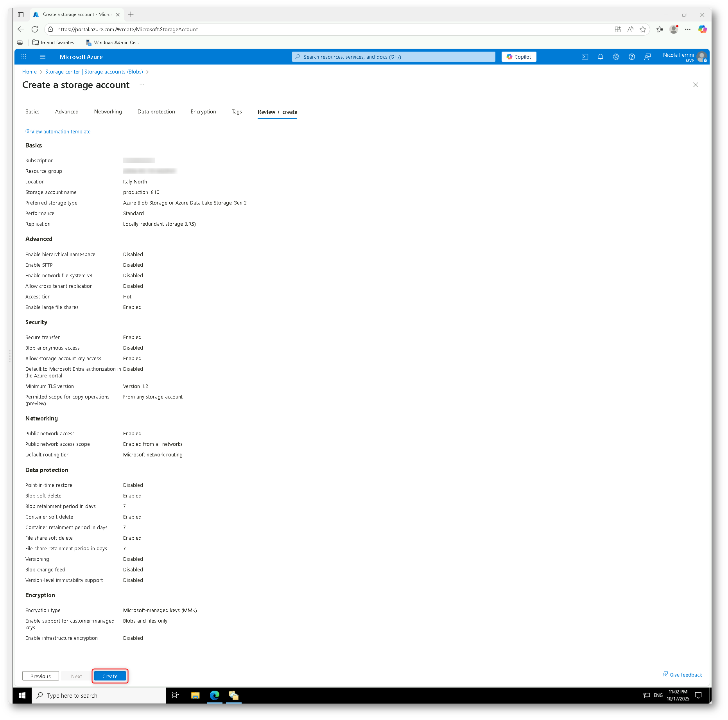Screen dimensions: 728x720
Task: Open the tab actions menu icon
Action: coord(21,14)
